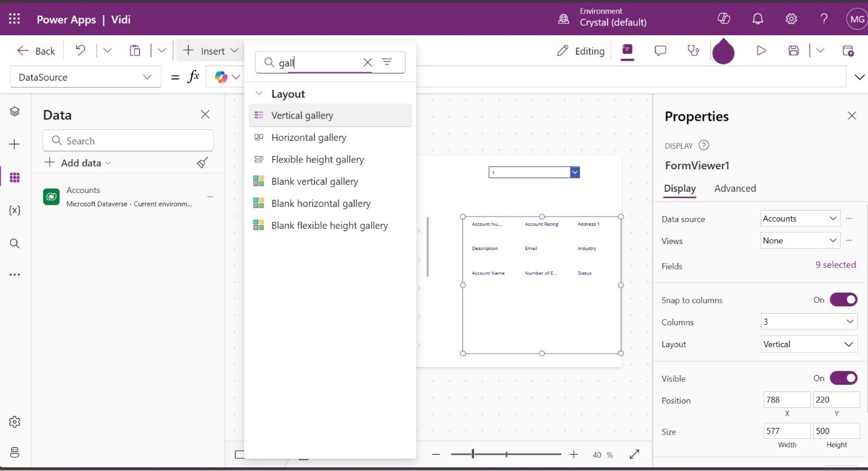The width and height of the screenshot is (868, 471).
Task: Expand the Columns dropdown showing 3
Action: click(x=809, y=322)
